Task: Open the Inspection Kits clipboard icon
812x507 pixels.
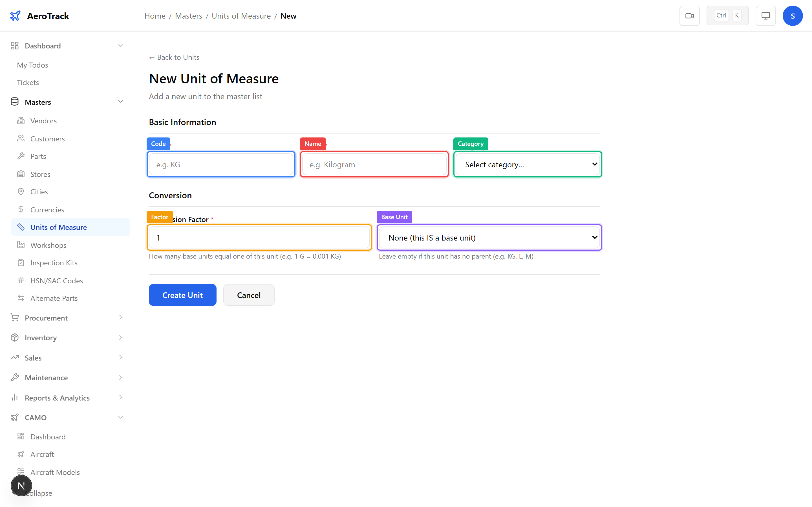Action: (x=21, y=263)
